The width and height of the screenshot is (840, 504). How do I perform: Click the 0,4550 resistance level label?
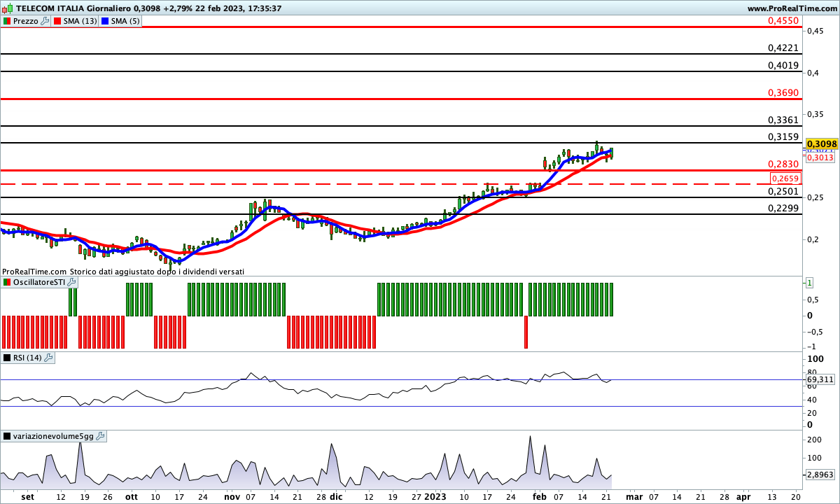783,21
